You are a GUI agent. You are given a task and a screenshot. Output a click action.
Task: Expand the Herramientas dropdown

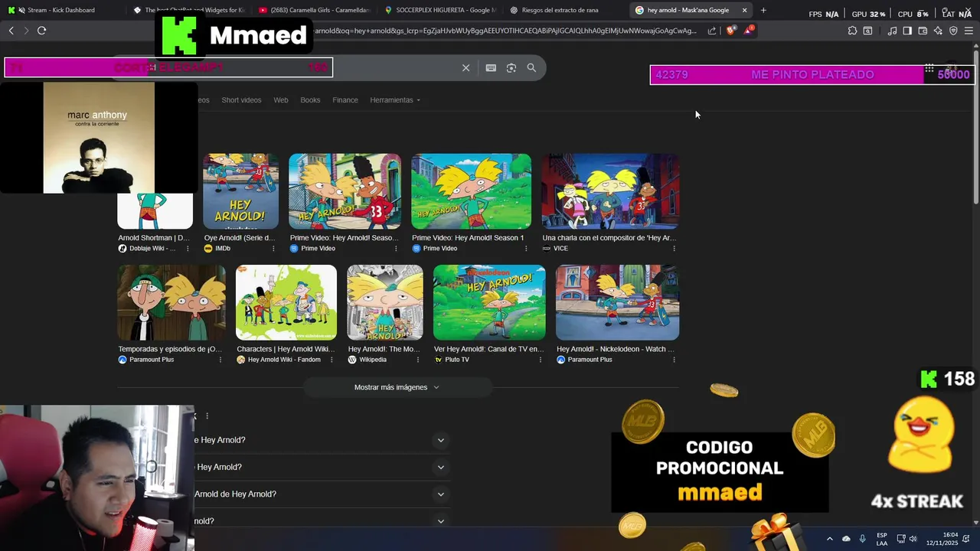(395, 100)
